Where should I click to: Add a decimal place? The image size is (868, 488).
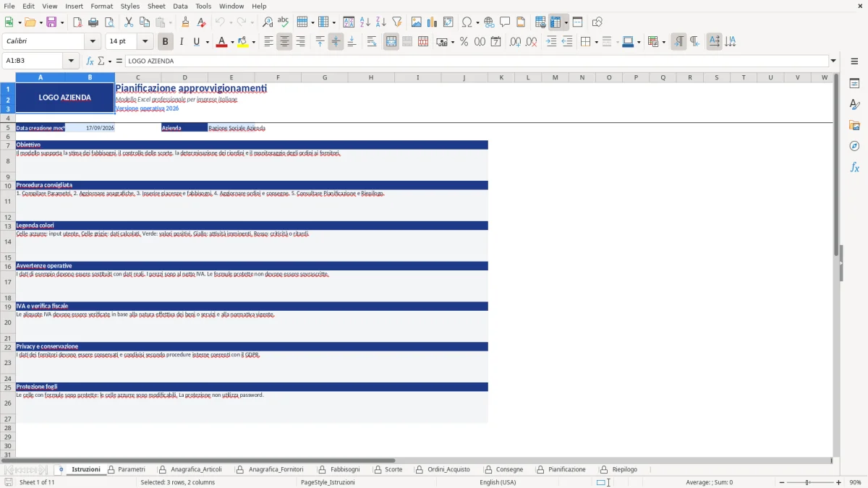[x=516, y=42]
